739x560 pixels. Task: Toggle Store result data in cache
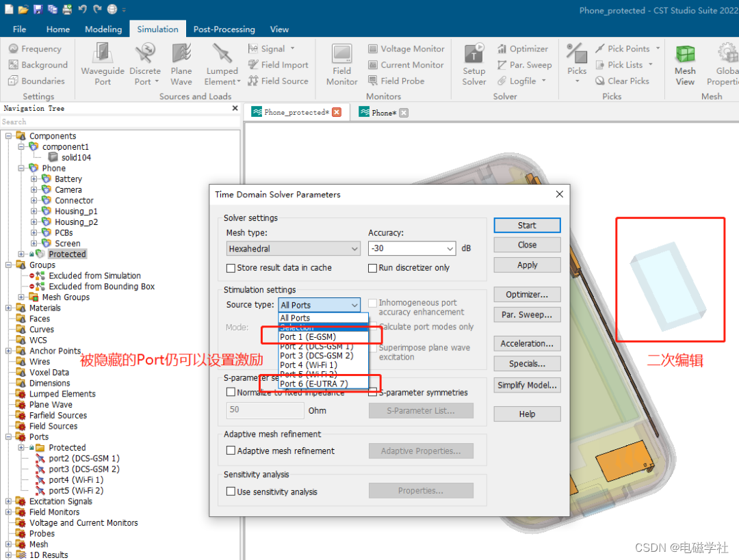pyautogui.click(x=231, y=268)
